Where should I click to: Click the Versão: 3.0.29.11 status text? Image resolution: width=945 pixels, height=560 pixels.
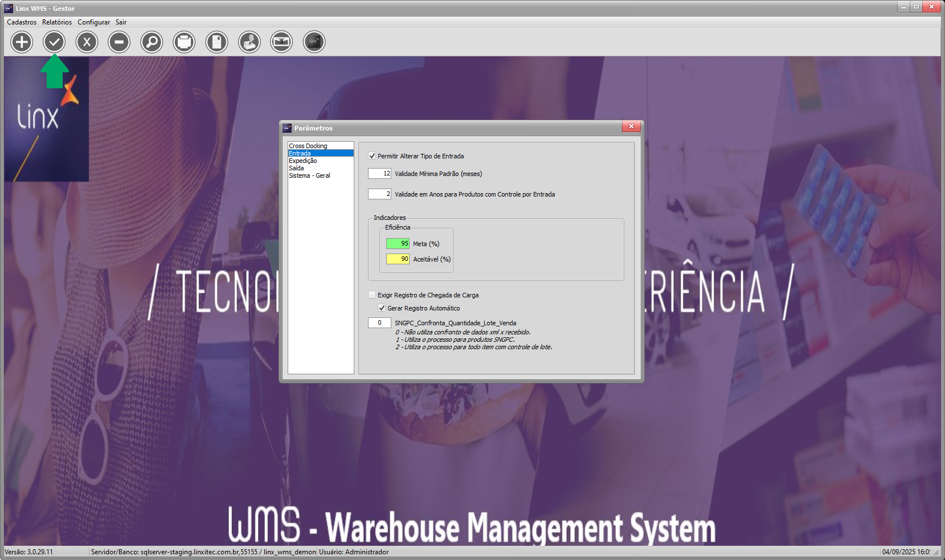point(29,552)
